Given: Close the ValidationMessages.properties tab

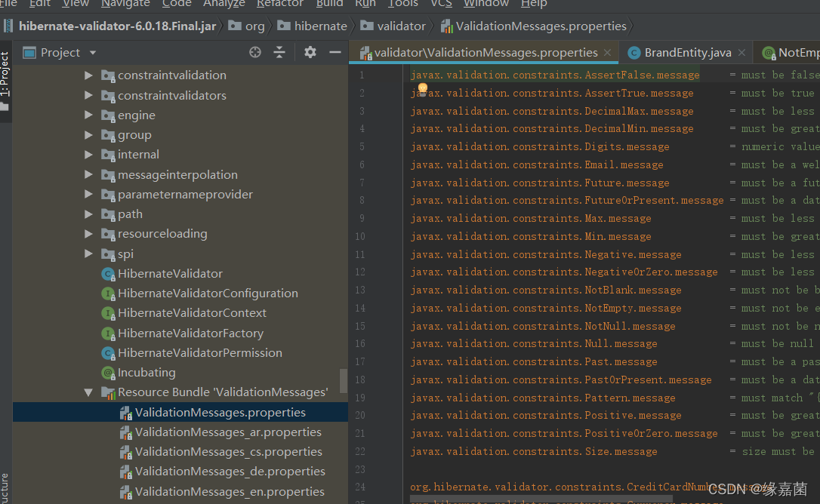Looking at the screenshot, I should click(607, 53).
